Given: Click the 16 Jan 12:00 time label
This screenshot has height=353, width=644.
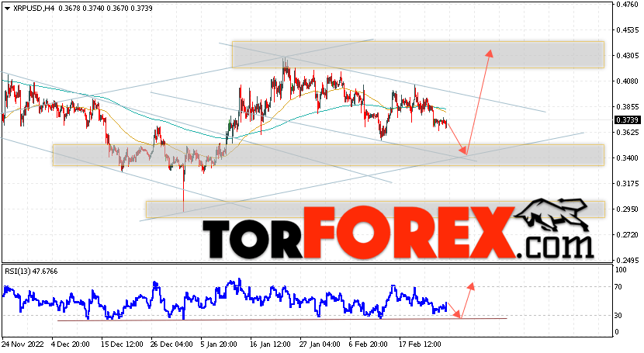Looking at the screenshot, I should [x=270, y=344].
